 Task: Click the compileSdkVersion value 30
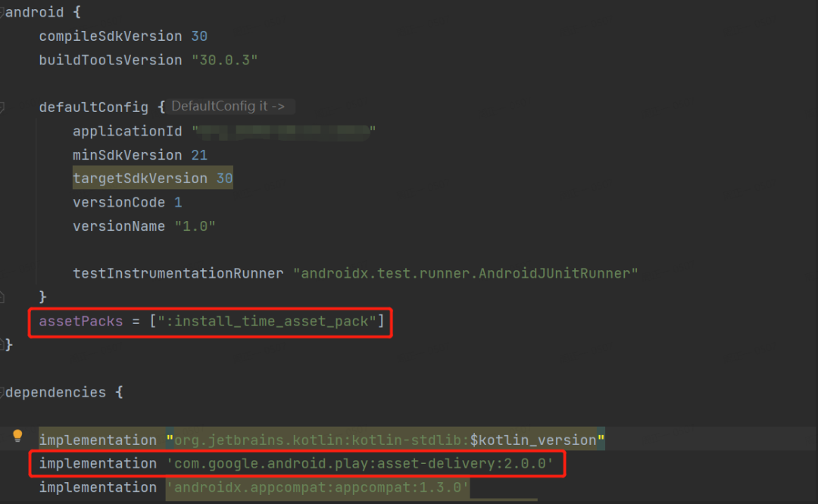pyautogui.click(x=199, y=36)
